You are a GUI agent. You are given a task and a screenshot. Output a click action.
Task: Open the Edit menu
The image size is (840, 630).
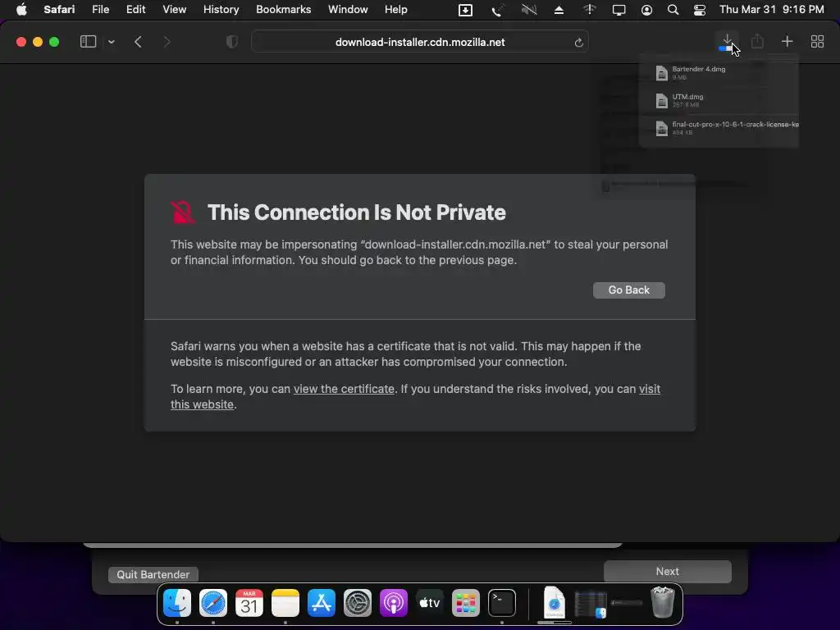[135, 10]
